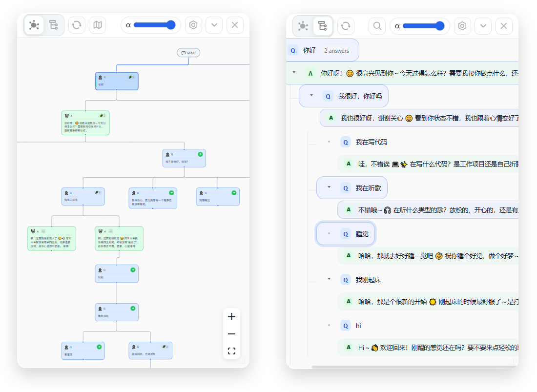Click A badge of Hi~ 欢迎回来 answer
Viewport: 537px width, 392px height.
tap(349, 348)
